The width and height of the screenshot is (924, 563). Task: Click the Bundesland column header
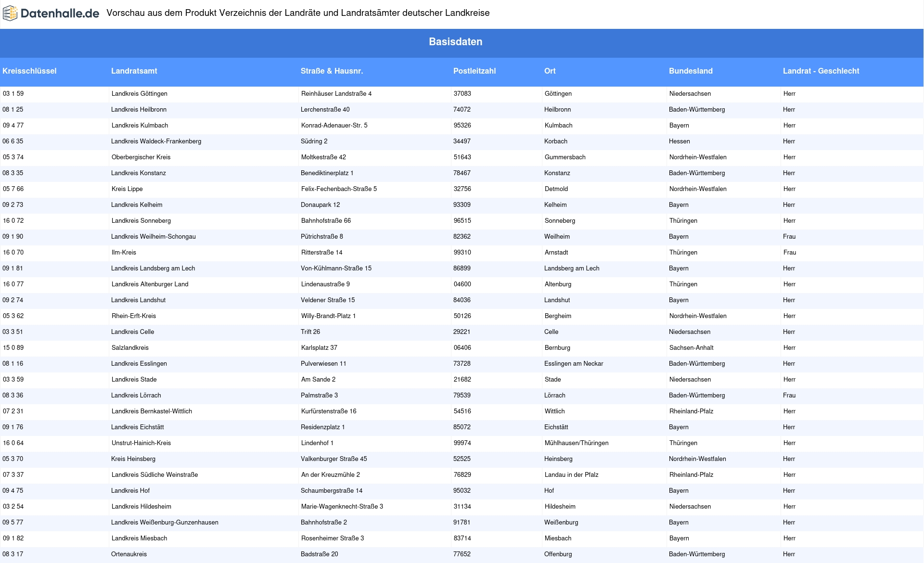pos(691,71)
